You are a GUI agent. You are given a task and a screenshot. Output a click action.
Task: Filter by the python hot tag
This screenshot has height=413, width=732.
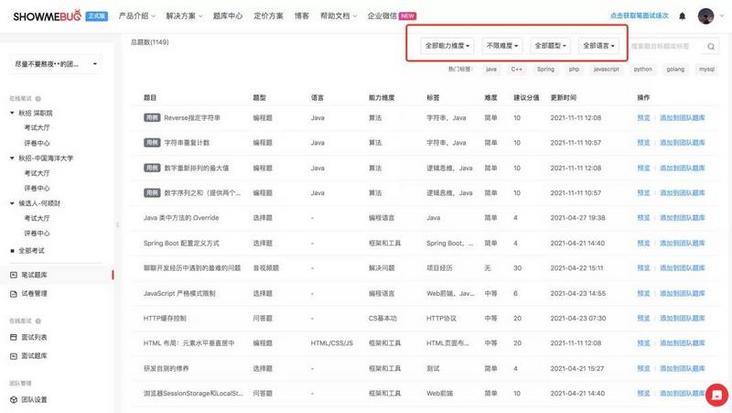click(642, 69)
